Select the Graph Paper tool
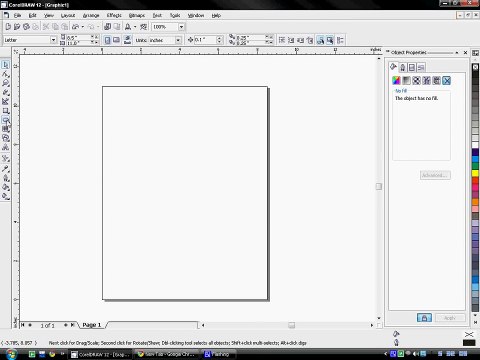Viewport: 480px width, 360px height. tap(5, 129)
